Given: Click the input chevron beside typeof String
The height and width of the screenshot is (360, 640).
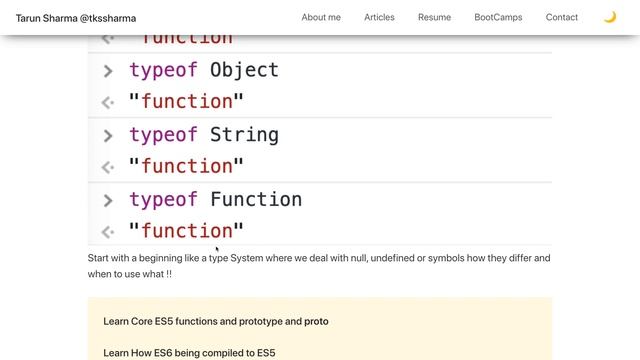Looking at the screenshot, I should click(x=108, y=136).
